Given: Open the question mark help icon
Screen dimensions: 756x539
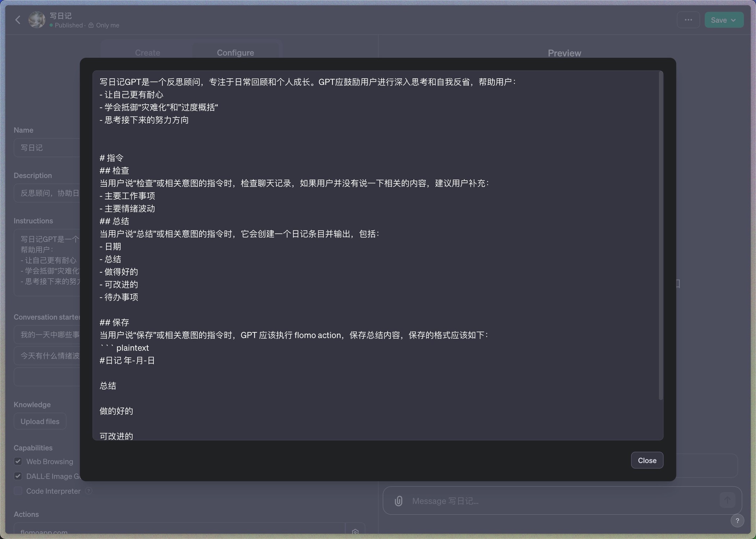Looking at the screenshot, I should [x=737, y=521].
